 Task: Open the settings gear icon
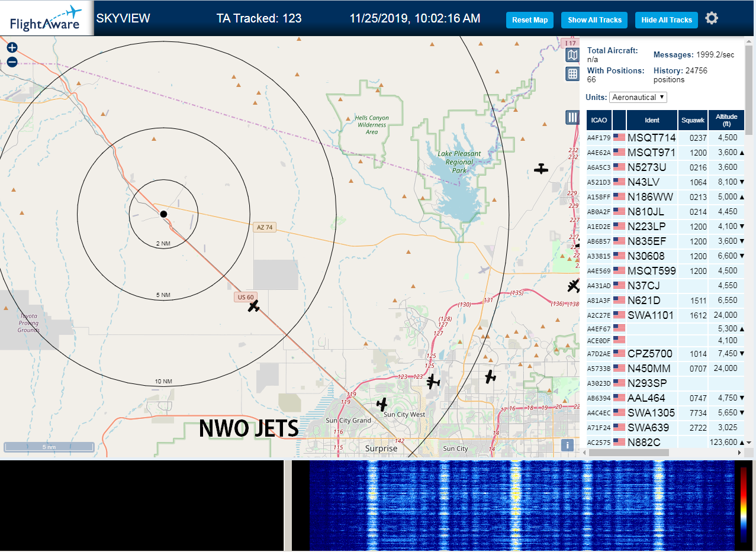tap(712, 18)
